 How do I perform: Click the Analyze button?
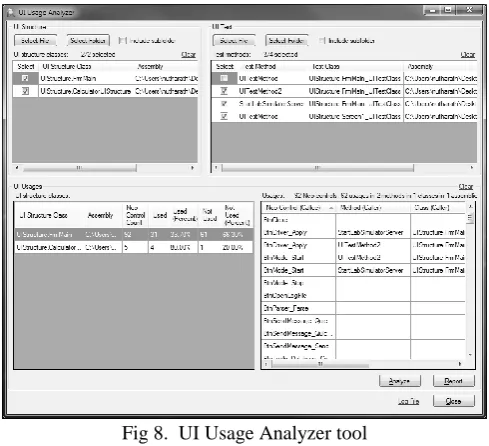(x=400, y=381)
